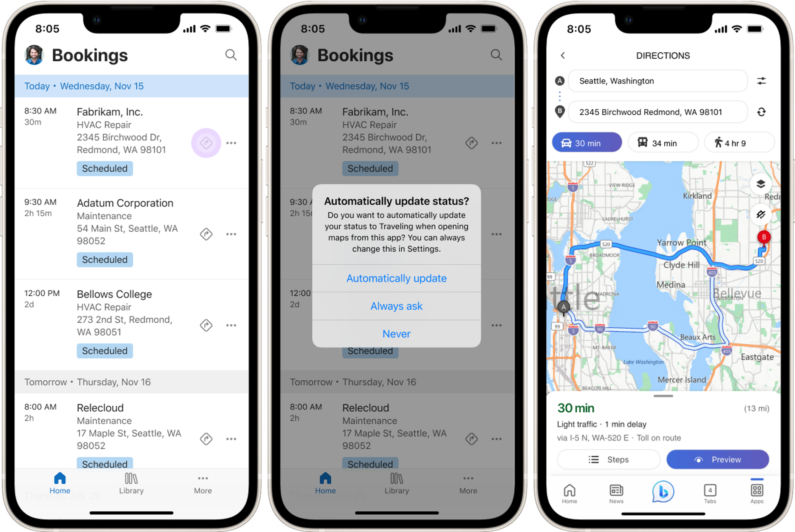Tap the navigation icon for Adatum Corporation booking
The height and width of the screenshot is (532, 795).
pyautogui.click(x=206, y=234)
